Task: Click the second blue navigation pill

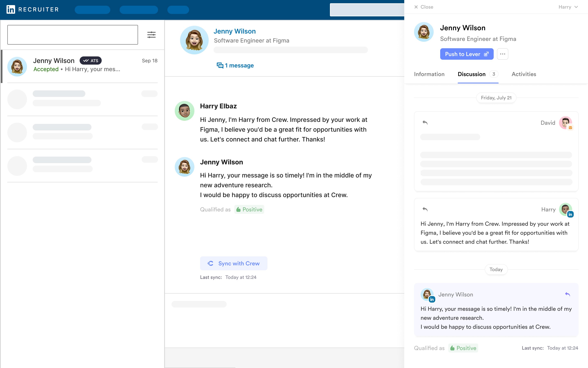Action: pos(139,10)
